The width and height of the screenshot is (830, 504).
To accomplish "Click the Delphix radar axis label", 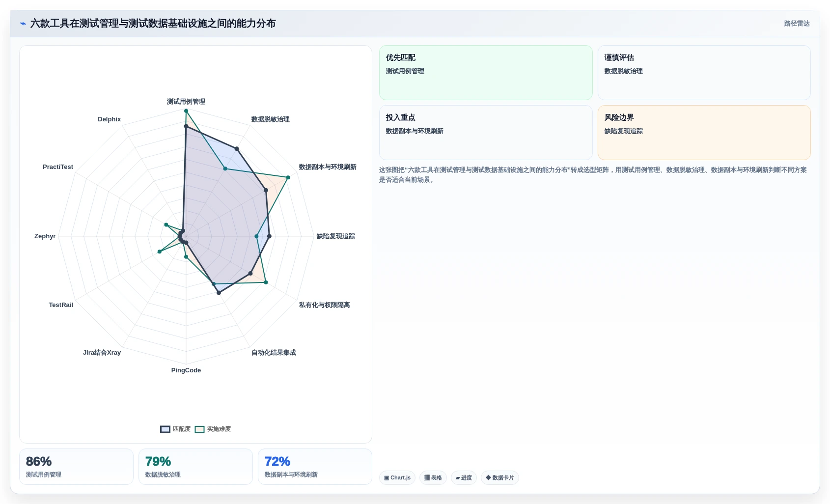I will pos(109,119).
